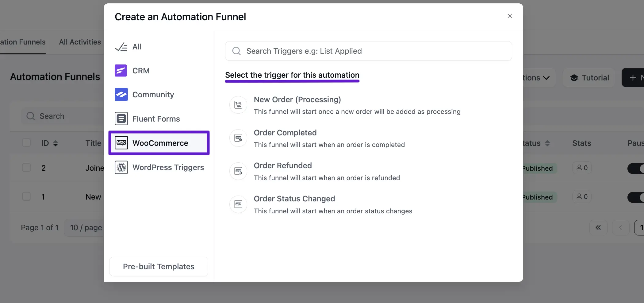Click contacts icon in row 1 Stats
Viewport: 644px width, 303px height.
point(579,196)
